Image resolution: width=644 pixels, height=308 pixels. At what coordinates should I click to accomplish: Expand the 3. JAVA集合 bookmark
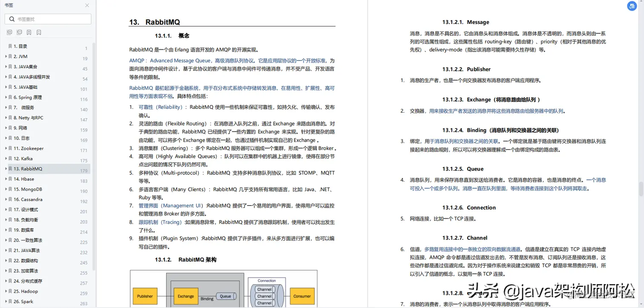coord(6,67)
